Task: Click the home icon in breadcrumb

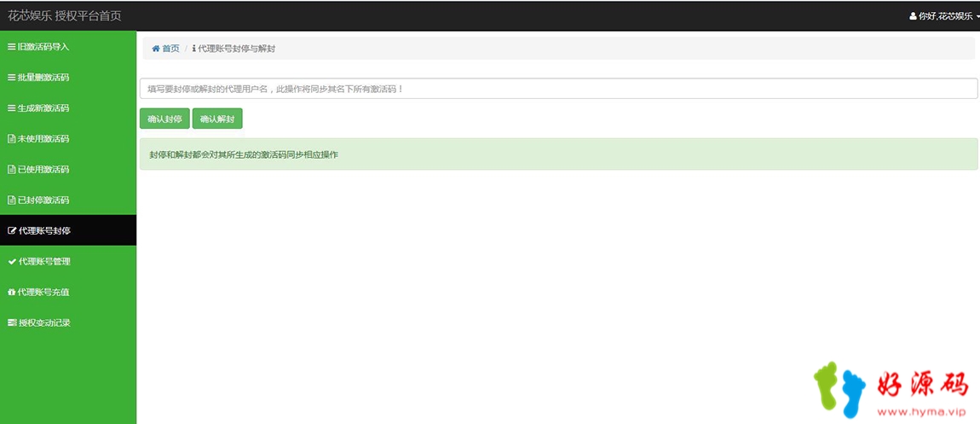Action: coord(156,48)
